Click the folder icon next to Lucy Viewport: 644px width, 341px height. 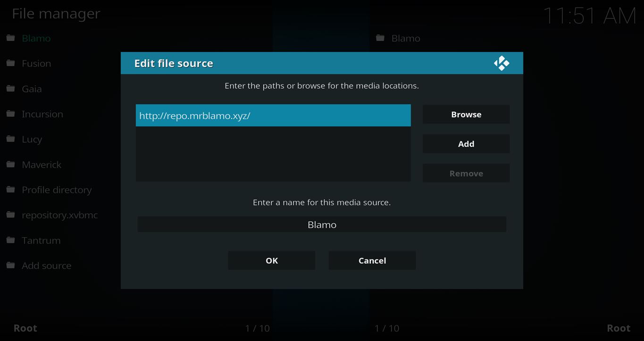[x=11, y=139]
